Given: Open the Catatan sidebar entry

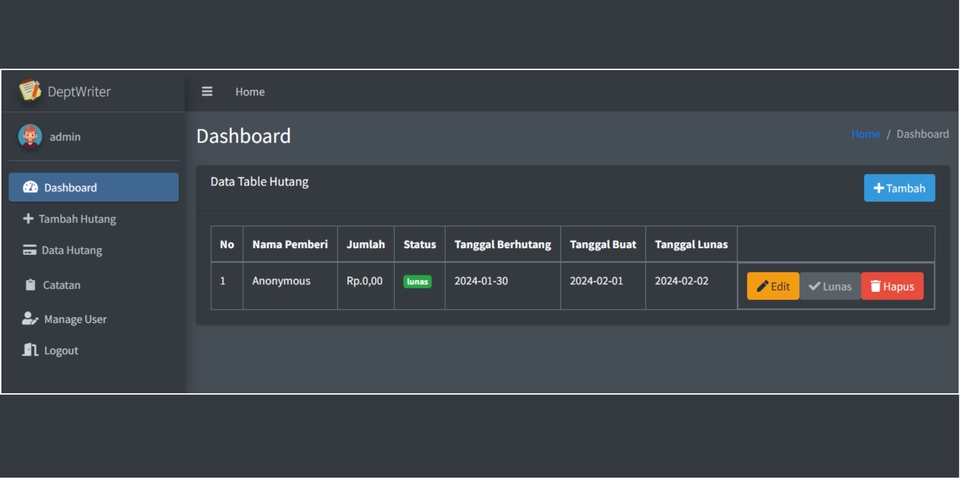Looking at the screenshot, I should [x=94, y=285].
